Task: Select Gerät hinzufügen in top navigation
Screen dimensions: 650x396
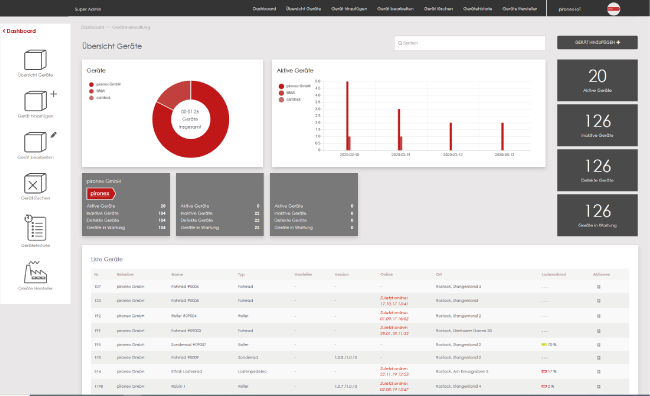Action: 349,9
